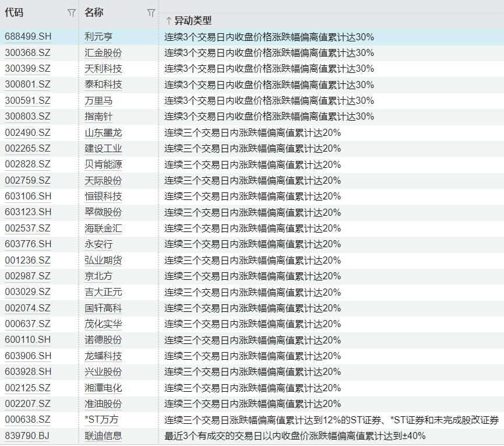
Task: Open the filter for the 代码 column
Action: (x=71, y=13)
